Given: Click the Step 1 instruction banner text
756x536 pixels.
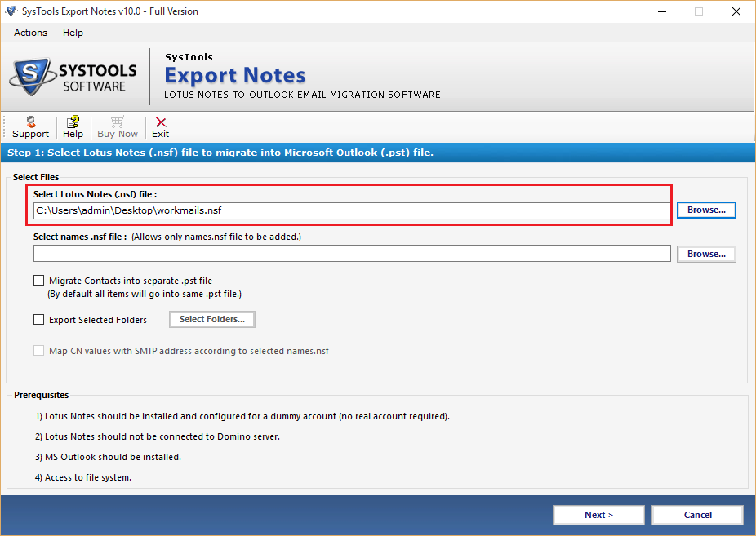Looking at the screenshot, I should [x=220, y=153].
